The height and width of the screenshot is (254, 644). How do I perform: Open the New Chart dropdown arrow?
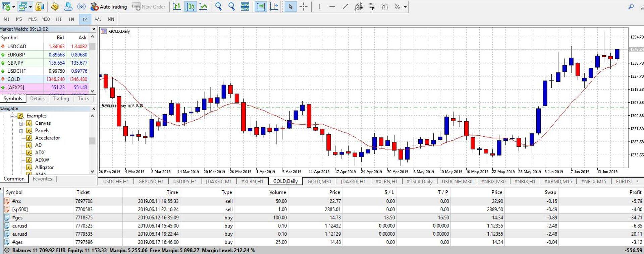(13, 7)
